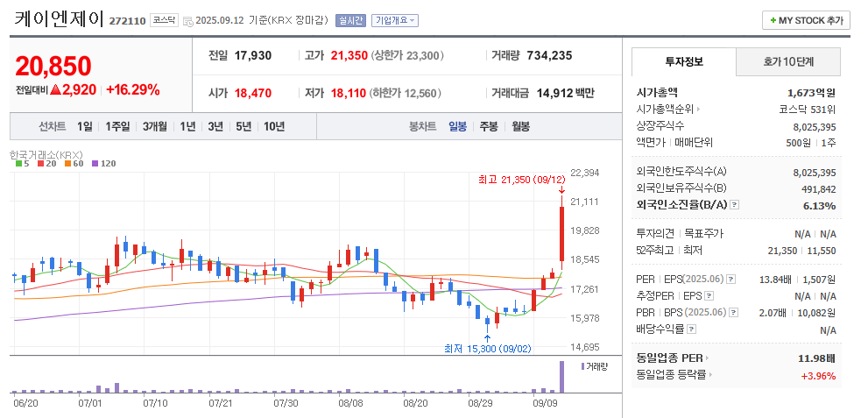This screenshot has width=868, height=418.
Task: Click the +16.29% change rate
Action: [x=133, y=89]
